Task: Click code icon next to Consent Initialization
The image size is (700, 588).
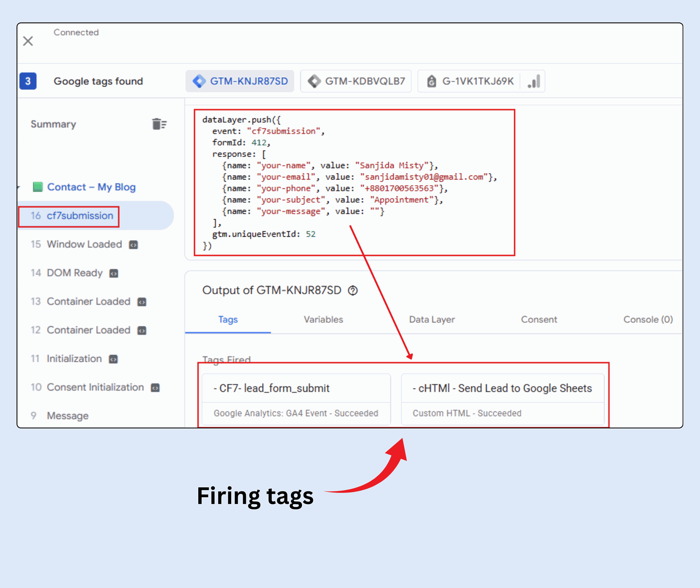Action: pyautogui.click(x=155, y=388)
